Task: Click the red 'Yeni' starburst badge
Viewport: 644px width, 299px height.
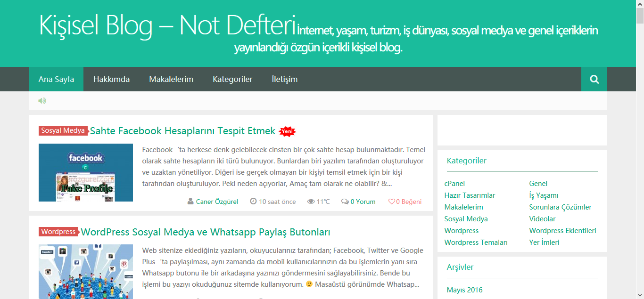Action: click(x=287, y=132)
